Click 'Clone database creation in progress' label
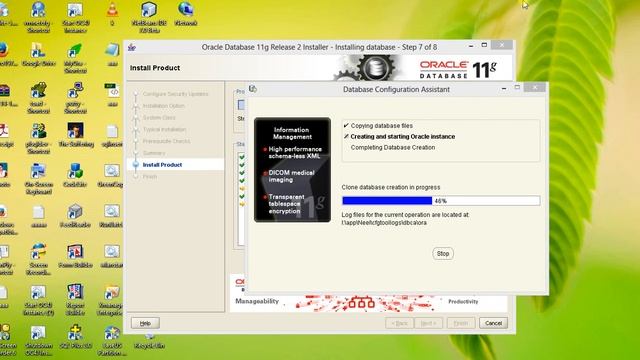The width and height of the screenshot is (640, 360). tap(391, 187)
